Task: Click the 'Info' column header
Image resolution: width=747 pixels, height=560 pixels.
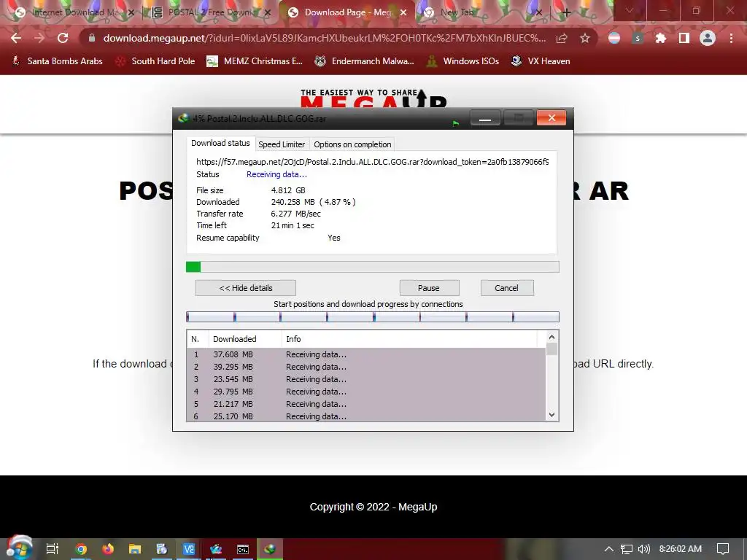Action: click(x=410, y=339)
